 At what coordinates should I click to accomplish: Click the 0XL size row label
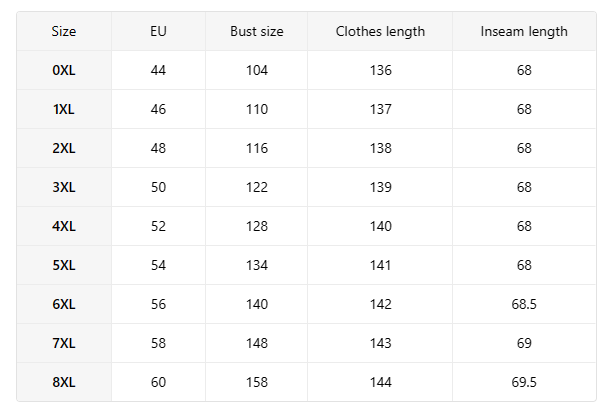click(x=64, y=70)
